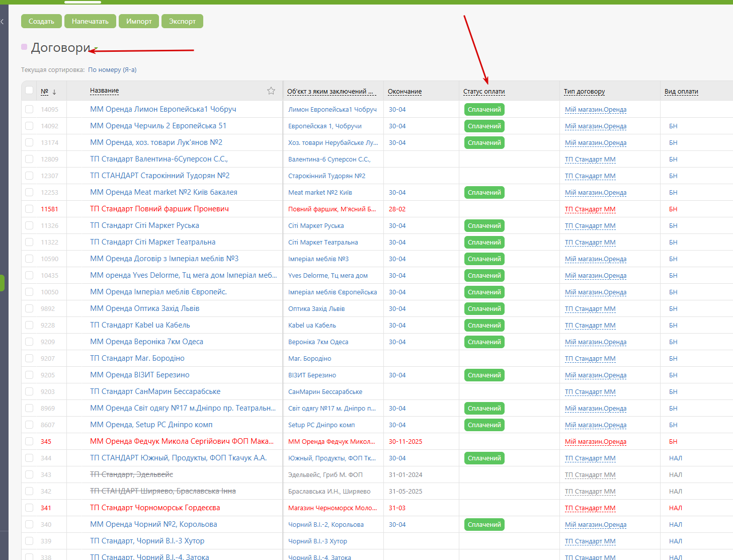Click contract number 12307
The image size is (733, 560).
(x=49, y=176)
